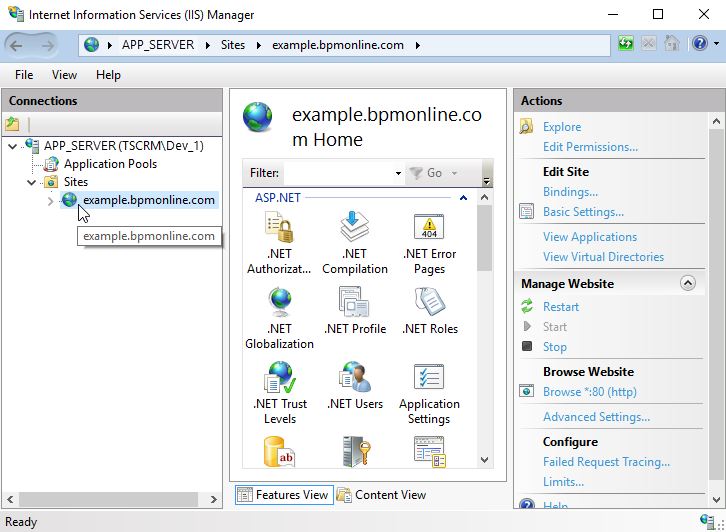The image size is (726, 532).
Task: Open the View menu
Action: pyautogui.click(x=64, y=75)
